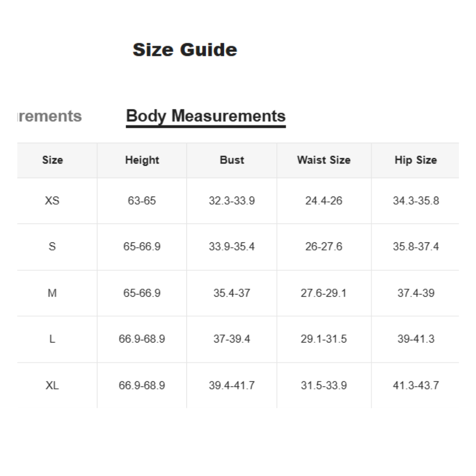Click the waist value 27.6-29.1
This screenshot has width=476, height=476.
pos(324,293)
